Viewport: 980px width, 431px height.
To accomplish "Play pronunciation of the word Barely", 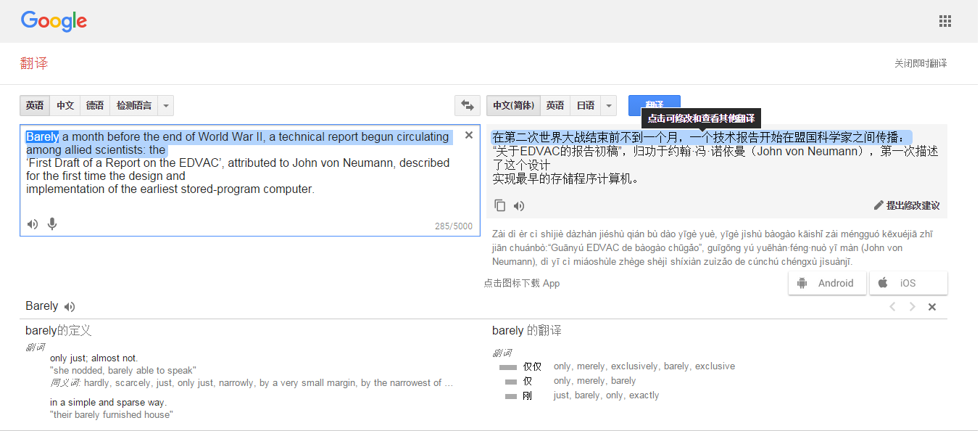I will [x=70, y=307].
